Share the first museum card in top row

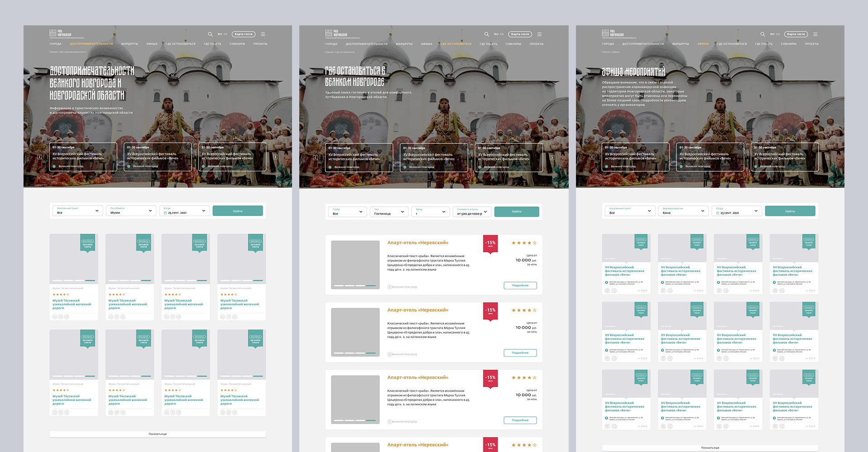[x=66, y=317]
